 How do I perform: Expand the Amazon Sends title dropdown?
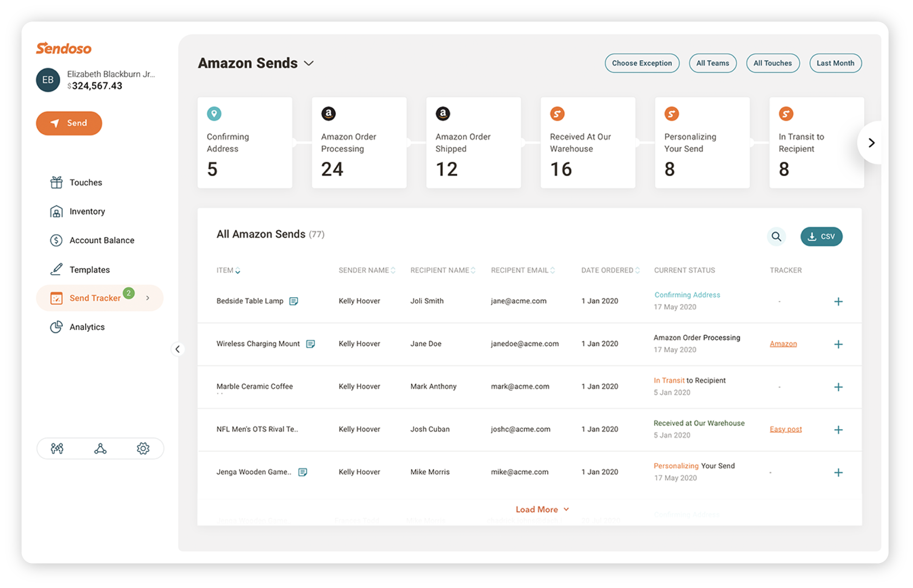[x=309, y=63]
